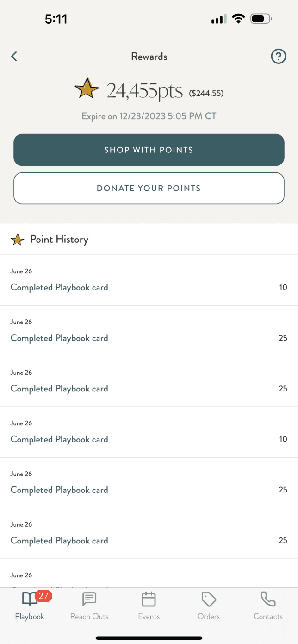Image resolution: width=298 pixels, height=644 pixels.
Task: Tap the Rewards page title
Action: (x=149, y=57)
